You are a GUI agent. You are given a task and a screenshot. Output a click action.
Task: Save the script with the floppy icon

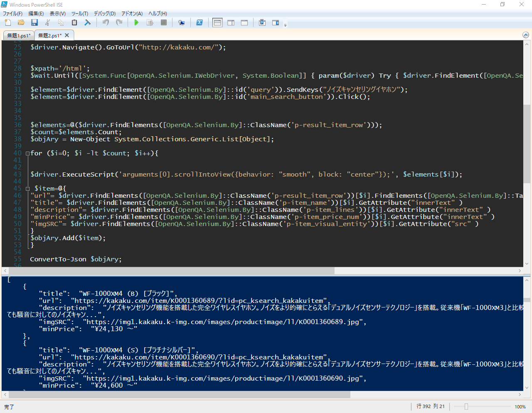(x=34, y=22)
